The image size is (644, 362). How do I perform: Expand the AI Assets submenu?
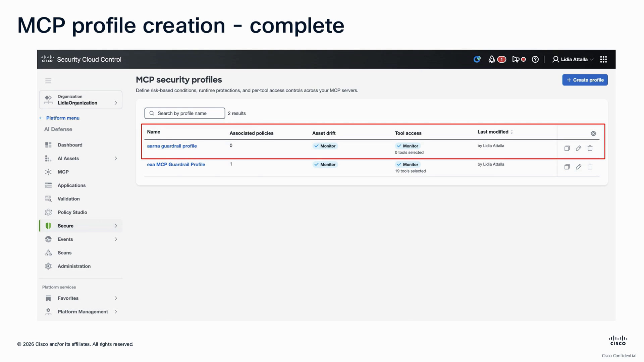[x=116, y=158]
